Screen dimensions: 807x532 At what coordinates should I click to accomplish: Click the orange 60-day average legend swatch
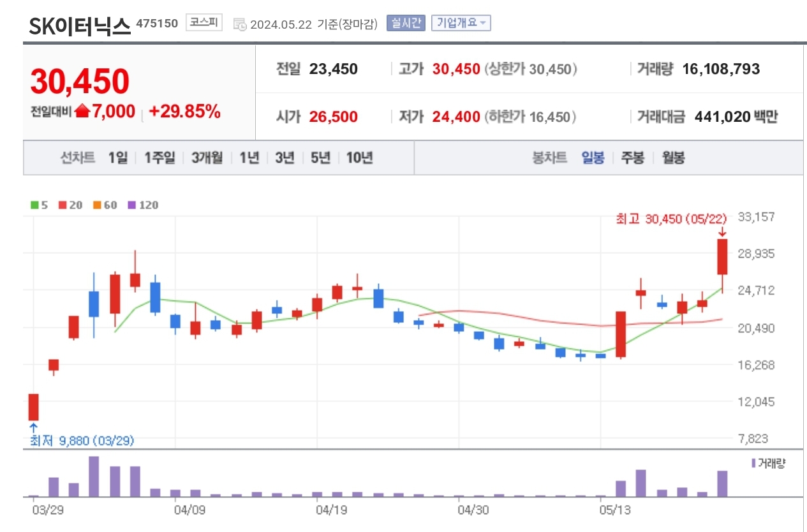tap(96, 205)
